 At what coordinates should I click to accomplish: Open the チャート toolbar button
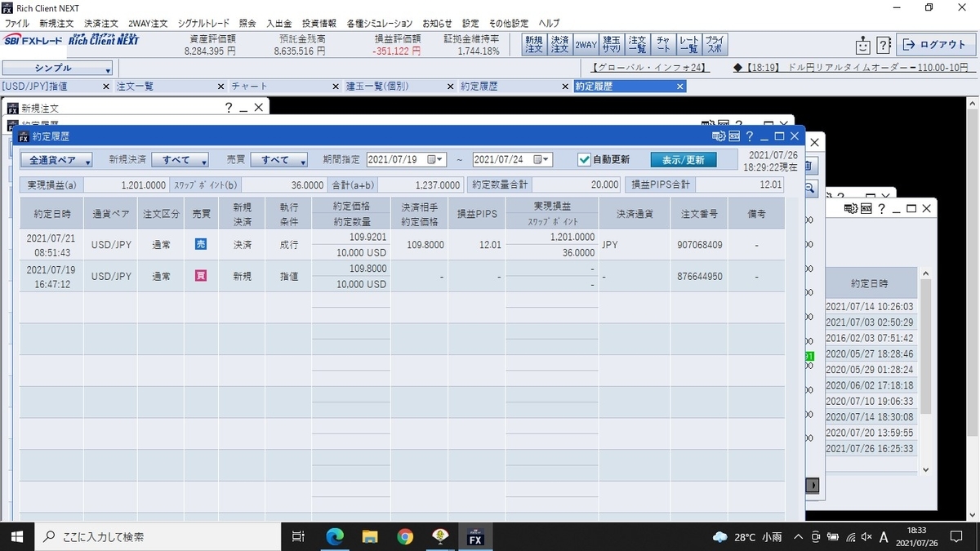tap(663, 45)
